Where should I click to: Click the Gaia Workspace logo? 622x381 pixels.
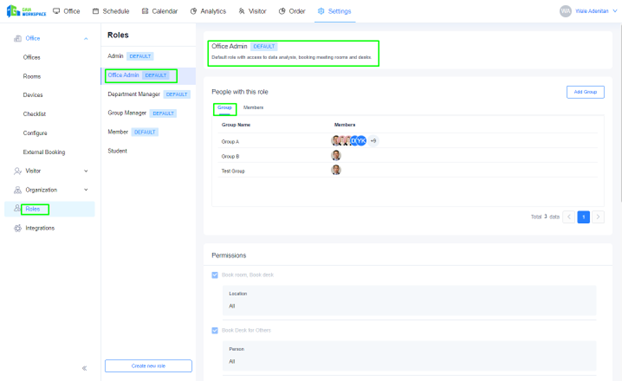click(26, 11)
